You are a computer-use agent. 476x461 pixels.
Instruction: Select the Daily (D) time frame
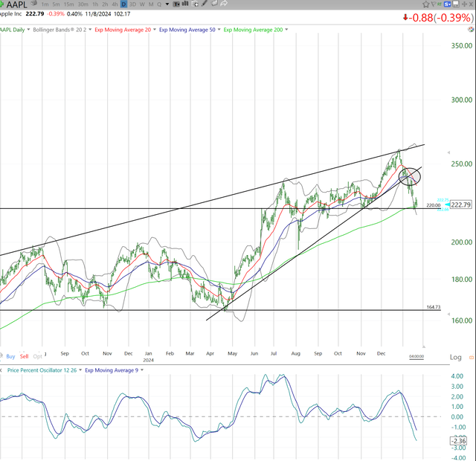[124, 4]
